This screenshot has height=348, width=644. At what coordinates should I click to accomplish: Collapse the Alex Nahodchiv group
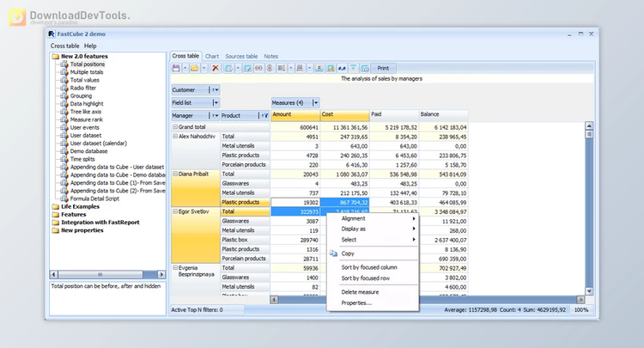(175, 136)
